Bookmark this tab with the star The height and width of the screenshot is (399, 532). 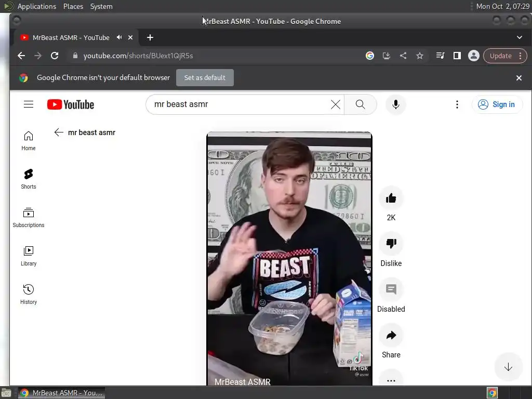(420, 56)
